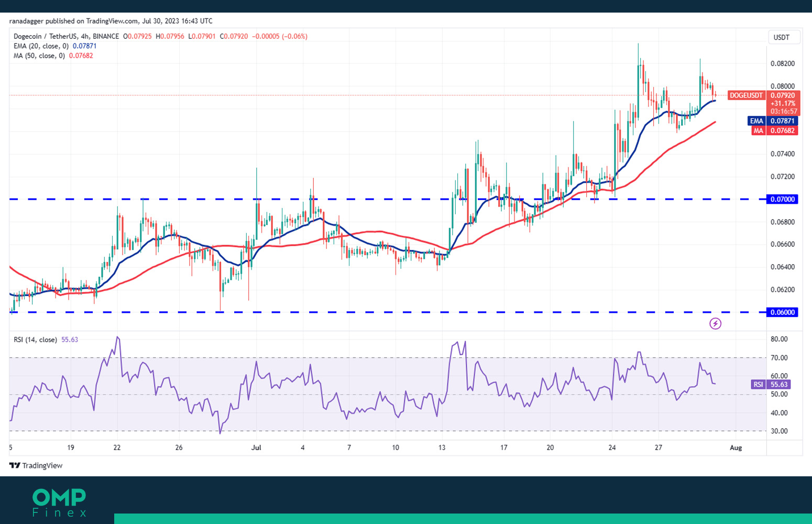Click the 0.06000 horizontal line label
The width and height of the screenshot is (812, 524).
click(782, 312)
